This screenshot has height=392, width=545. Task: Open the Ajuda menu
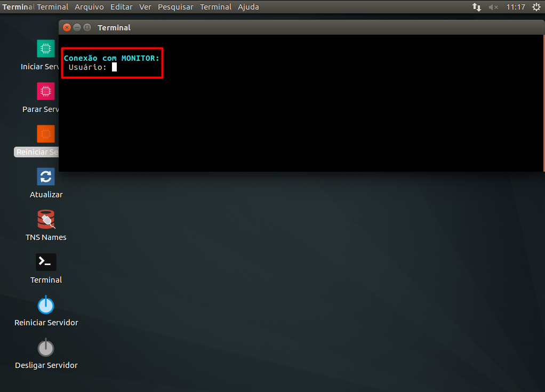[248, 7]
